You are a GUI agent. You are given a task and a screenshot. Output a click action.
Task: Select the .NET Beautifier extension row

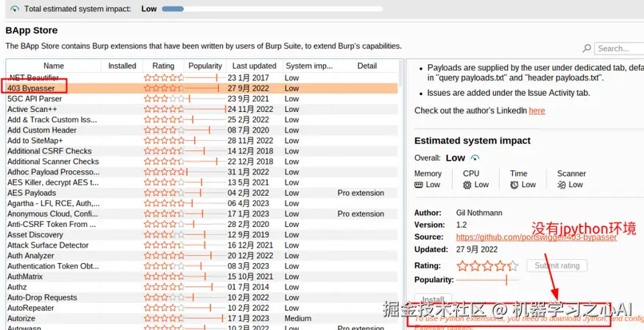(x=202, y=77)
